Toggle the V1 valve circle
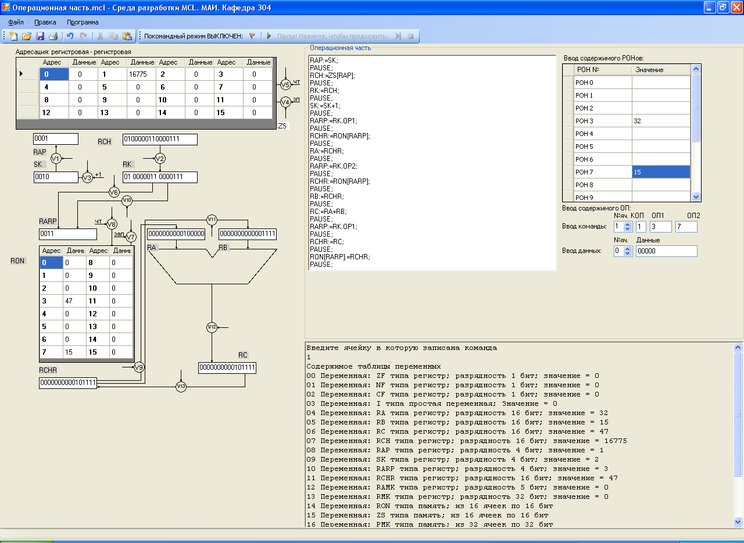 55,158
